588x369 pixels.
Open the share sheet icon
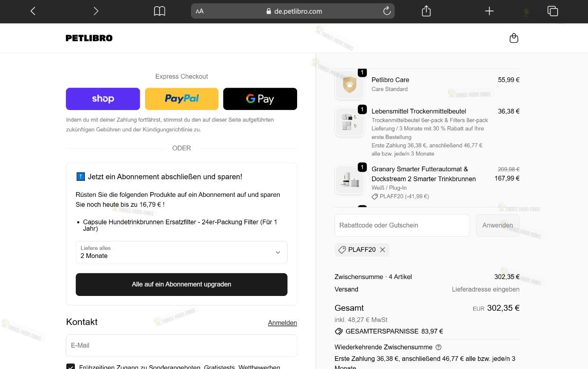pos(426,11)
